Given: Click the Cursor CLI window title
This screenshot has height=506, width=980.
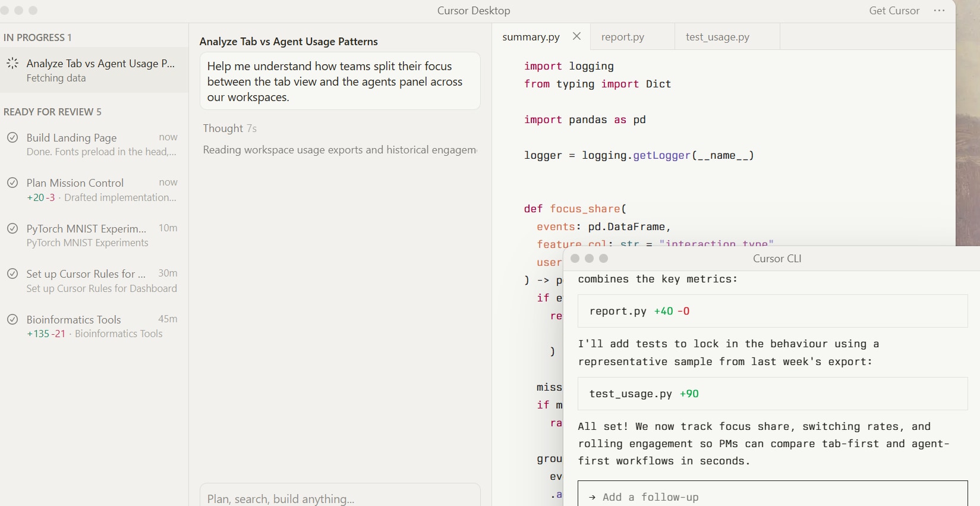Looking at the screenshot, I should click(x=777, y=259).
